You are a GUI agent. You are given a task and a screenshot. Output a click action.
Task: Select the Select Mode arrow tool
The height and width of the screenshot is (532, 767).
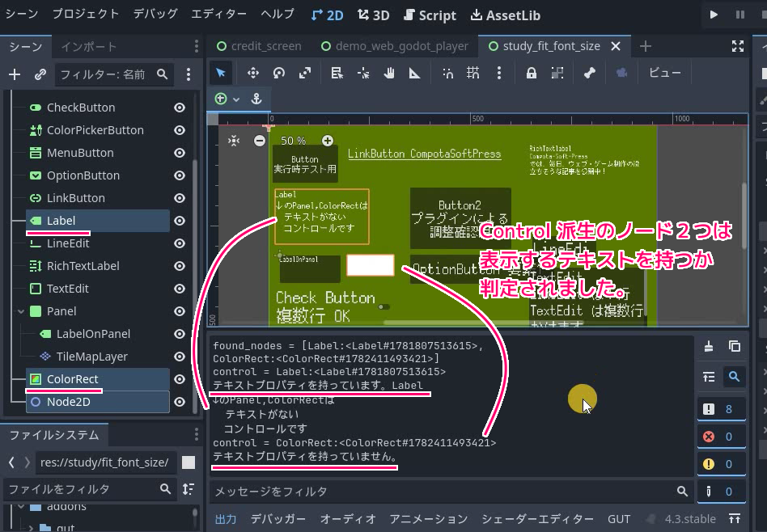221,74
